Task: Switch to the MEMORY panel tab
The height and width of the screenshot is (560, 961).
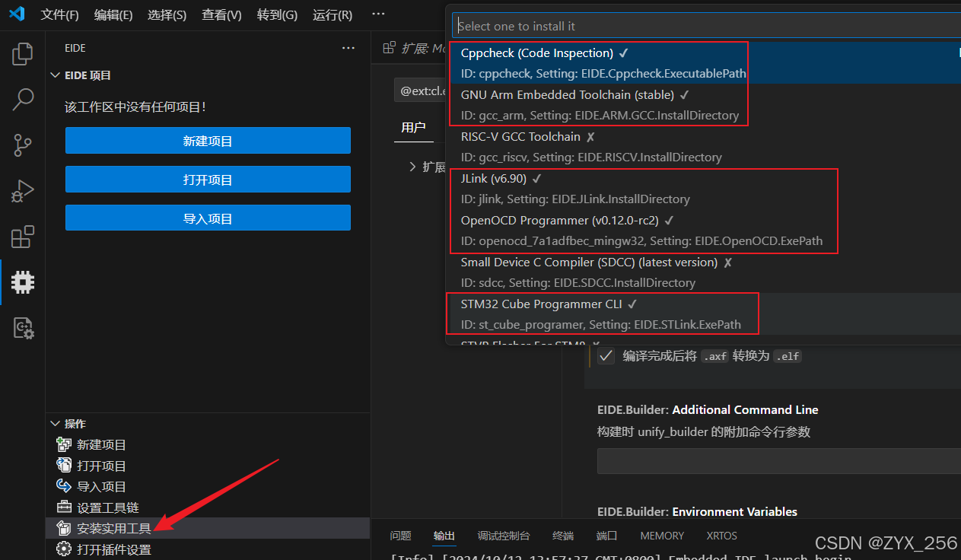Action: click(662, 536)
